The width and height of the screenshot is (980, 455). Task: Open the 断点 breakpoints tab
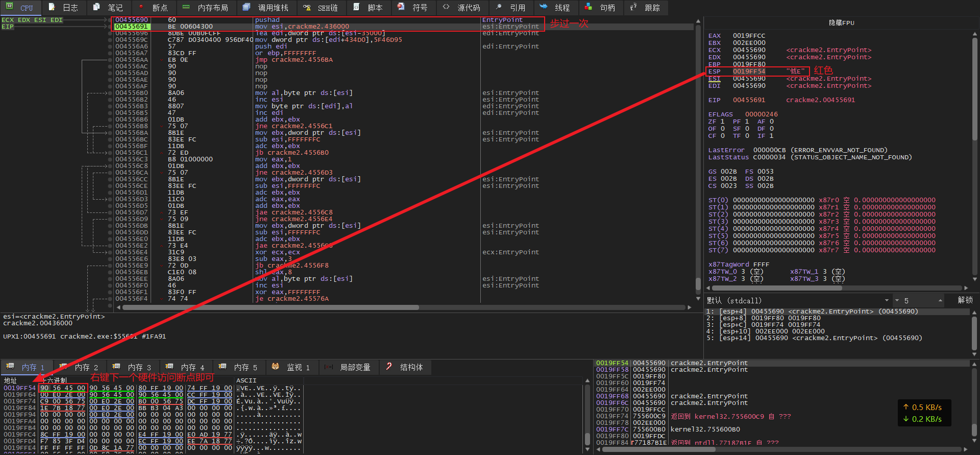pyautogui.click(x=154, y=8)
